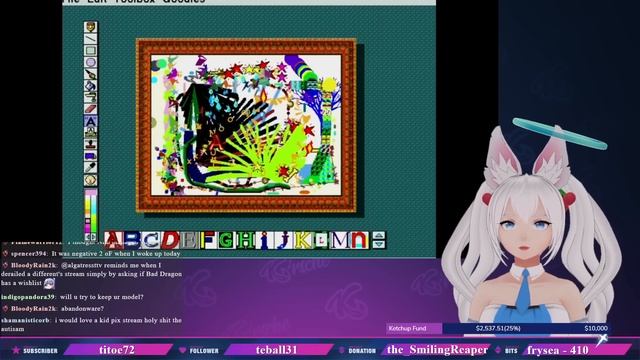Pick the blue letter j stamp

point(283,240)
